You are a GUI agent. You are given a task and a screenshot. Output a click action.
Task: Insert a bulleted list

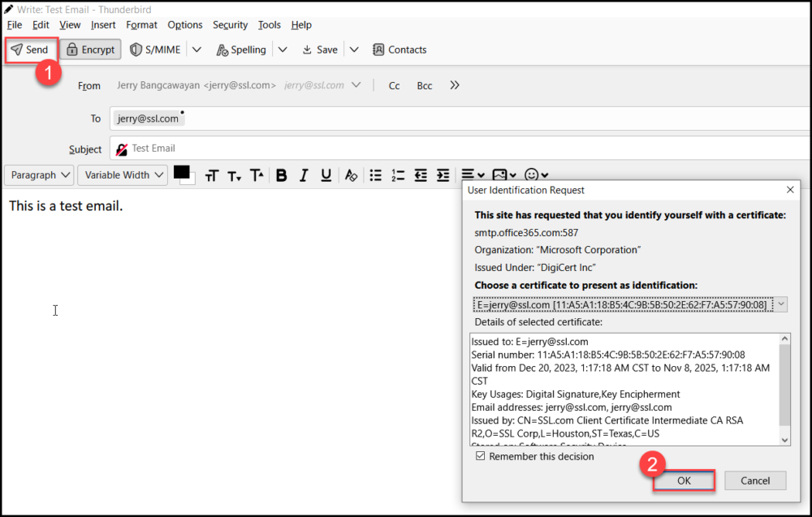coord(375,175)
